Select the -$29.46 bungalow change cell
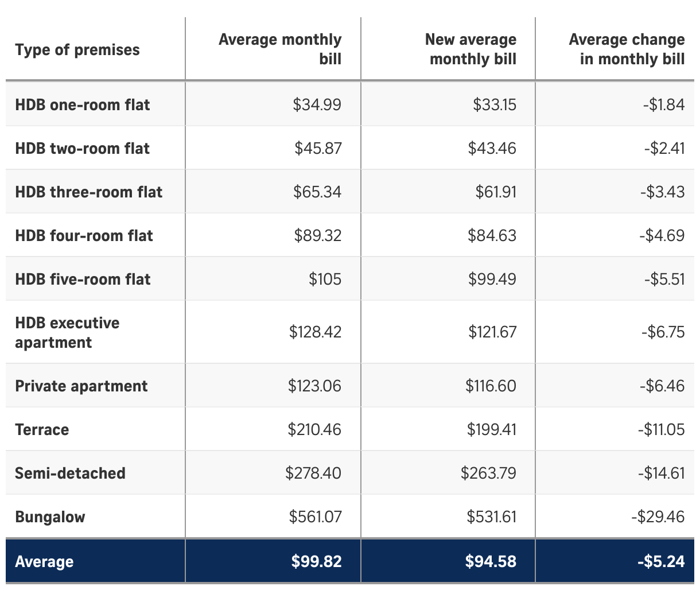The image size is (700, 590). (x=658, y=517)
